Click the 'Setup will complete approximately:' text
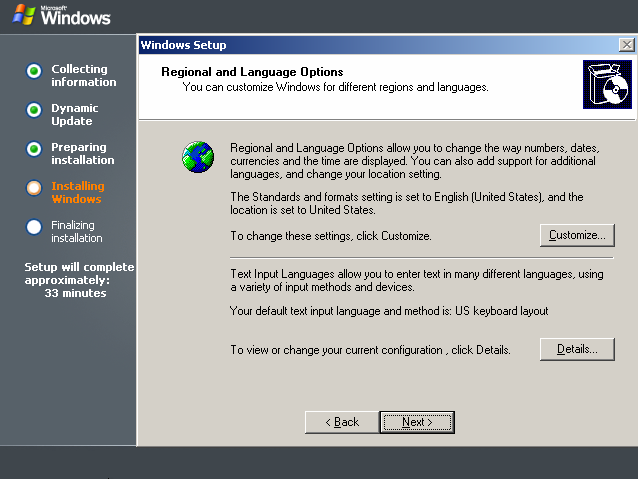 click(79, 273)
